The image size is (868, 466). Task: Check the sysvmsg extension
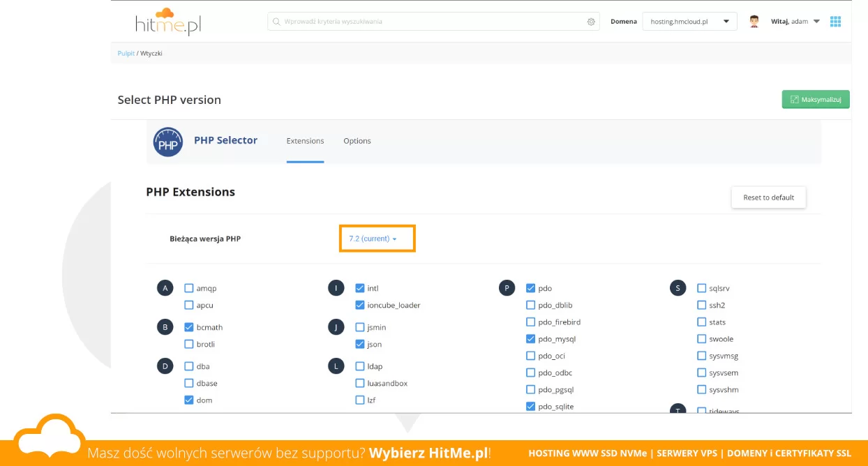coord(702,356)
